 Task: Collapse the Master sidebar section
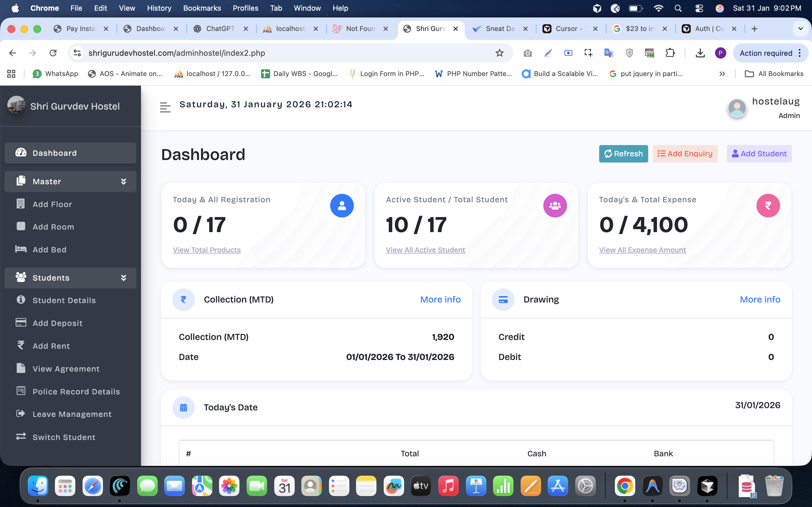[123, 181]
